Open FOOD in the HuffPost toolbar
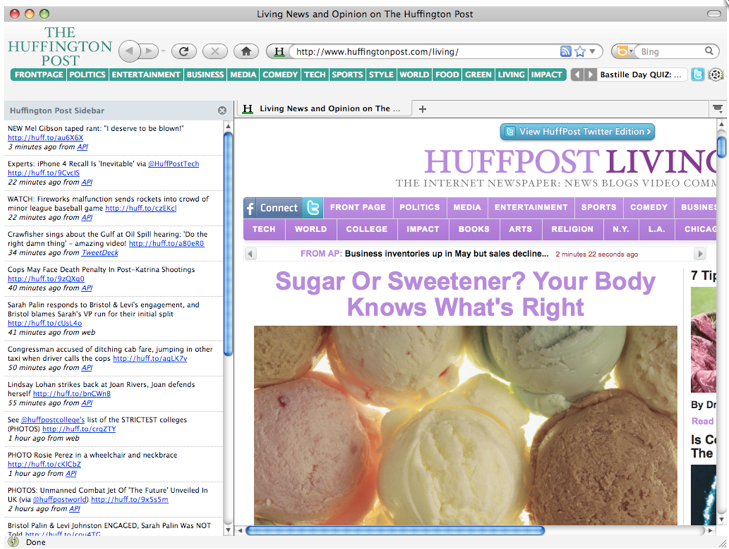This screenshot has height=549, width=729. tap(447, 75)
